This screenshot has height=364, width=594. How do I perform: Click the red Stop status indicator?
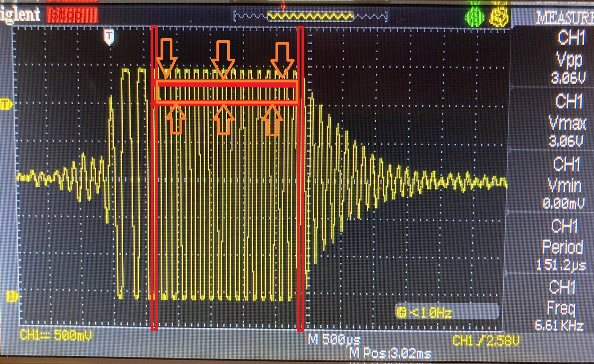pyautogui.click(x=72, y=15)
